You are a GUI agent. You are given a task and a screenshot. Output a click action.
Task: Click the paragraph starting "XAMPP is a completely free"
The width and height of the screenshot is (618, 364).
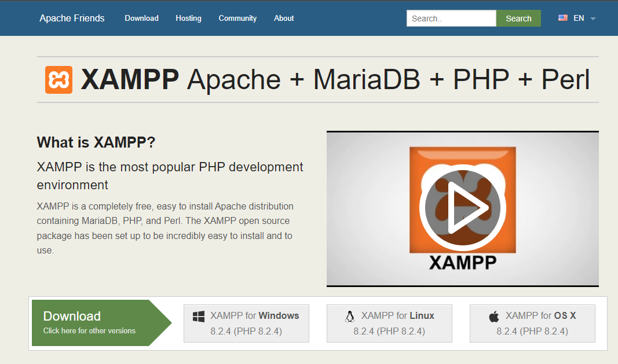pyautogui.click(x=165, y=228)
